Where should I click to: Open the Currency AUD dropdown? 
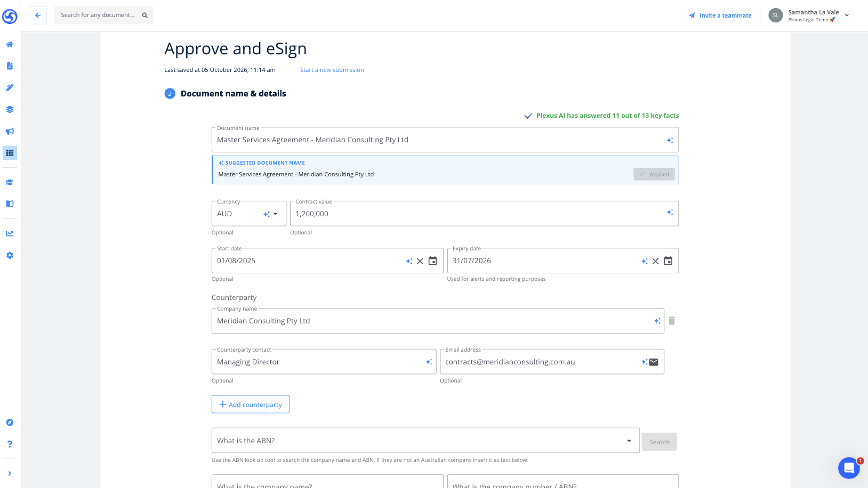[x=249, y=214]
